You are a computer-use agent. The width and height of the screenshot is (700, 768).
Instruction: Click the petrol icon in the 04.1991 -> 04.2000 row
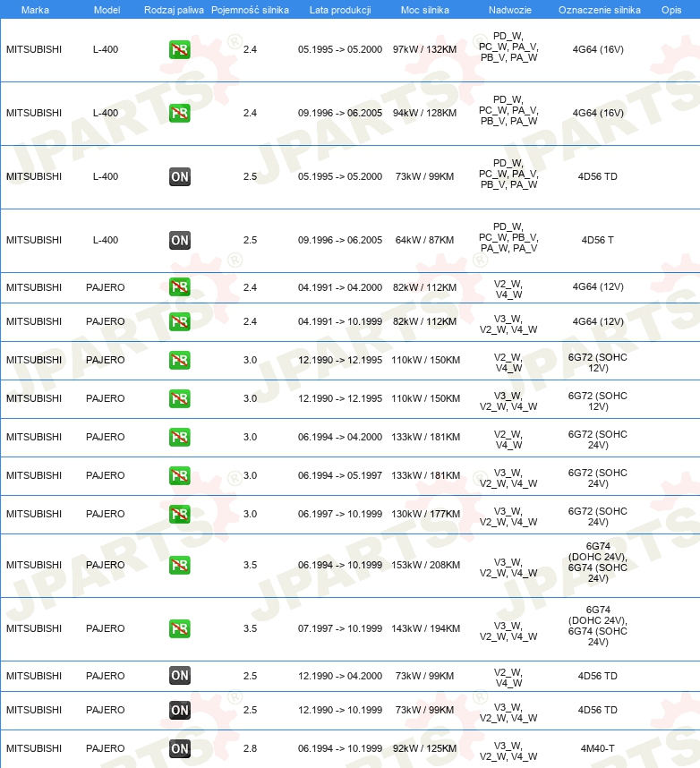(x=179, y=287)
